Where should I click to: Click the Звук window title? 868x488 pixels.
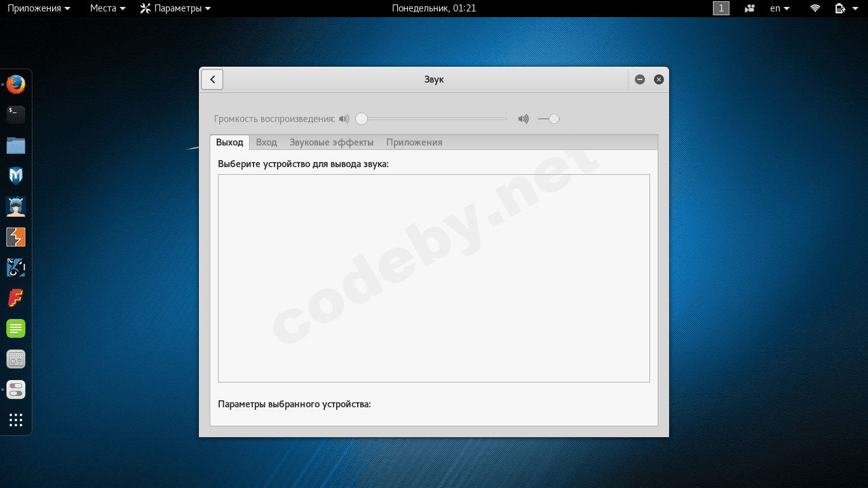(434, 79)
